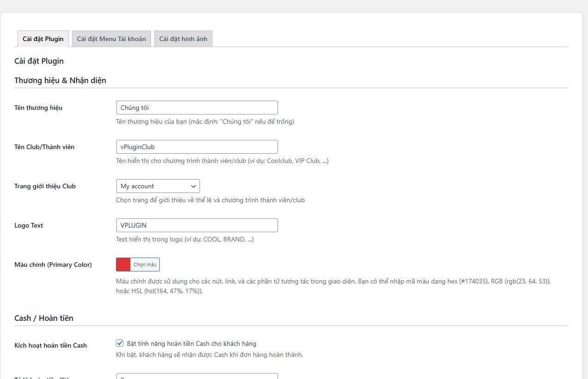
Task: Click the chevron on the "My account" selector
Action: point(194,186)
